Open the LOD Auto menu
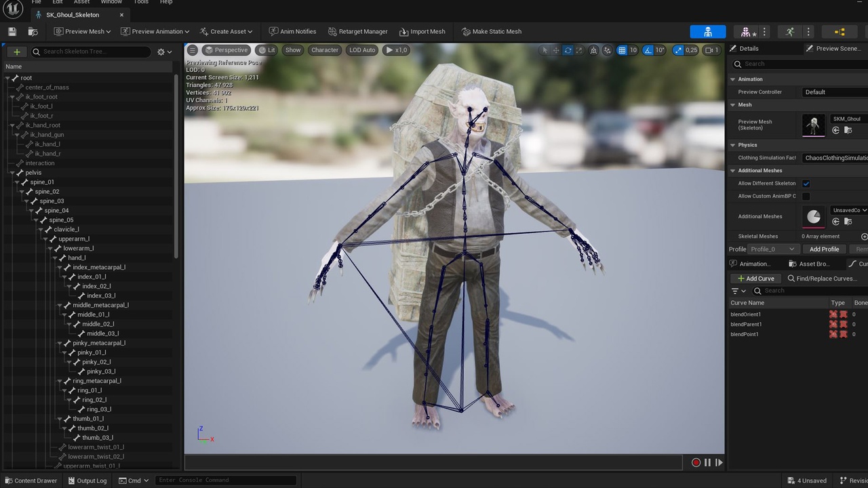This screenshot has width=868, height=488. point(362,49)
